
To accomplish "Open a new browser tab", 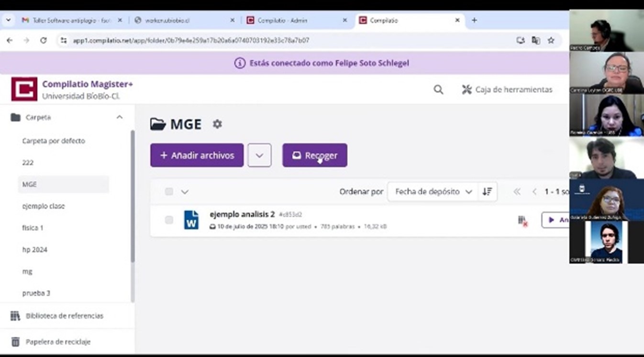I will click(x=474, y=20).
